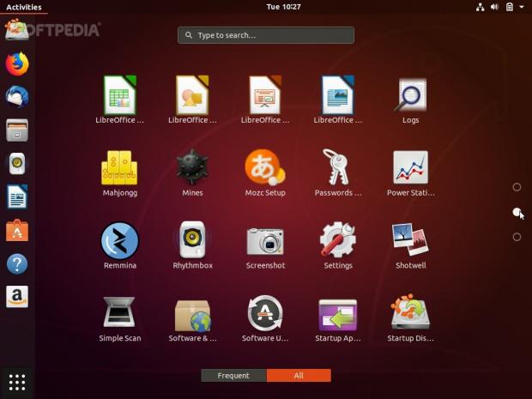
Task: Open the Mahjongg game
Action: (119, 168)
